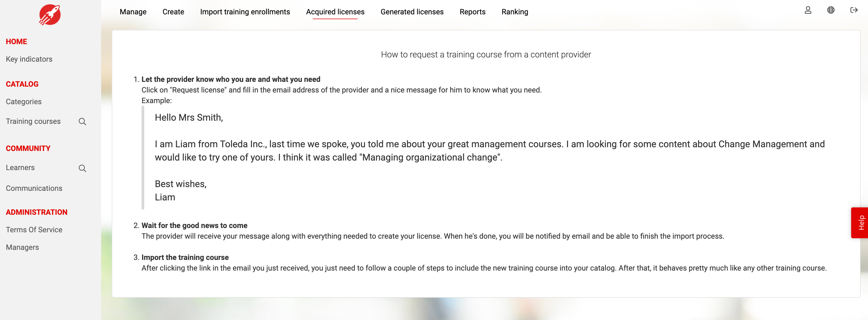Search training courses with magnifier icon

pos(82,121)
